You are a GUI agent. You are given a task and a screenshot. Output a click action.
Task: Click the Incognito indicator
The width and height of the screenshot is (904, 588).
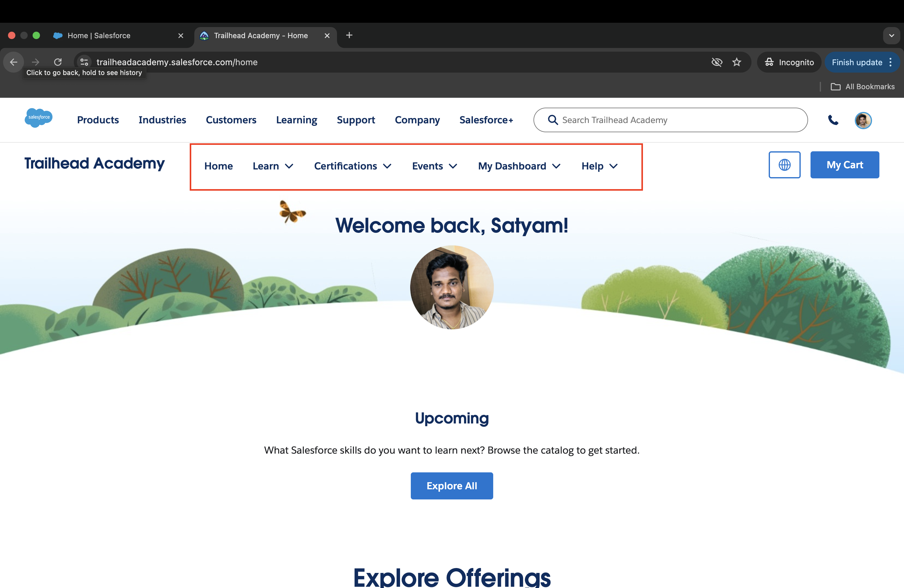789,62
